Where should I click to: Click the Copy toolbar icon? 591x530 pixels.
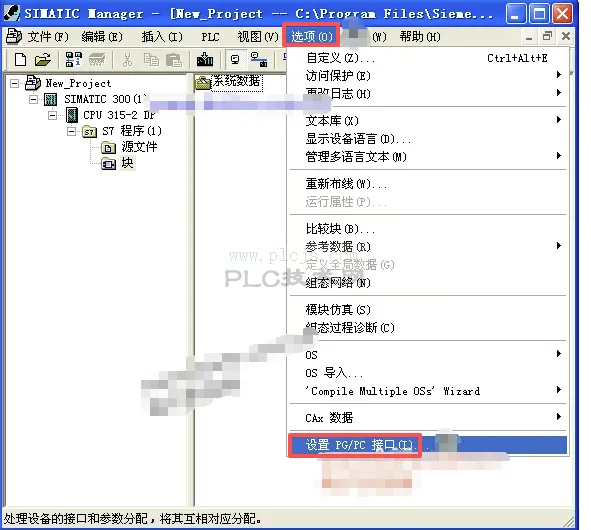151,60
